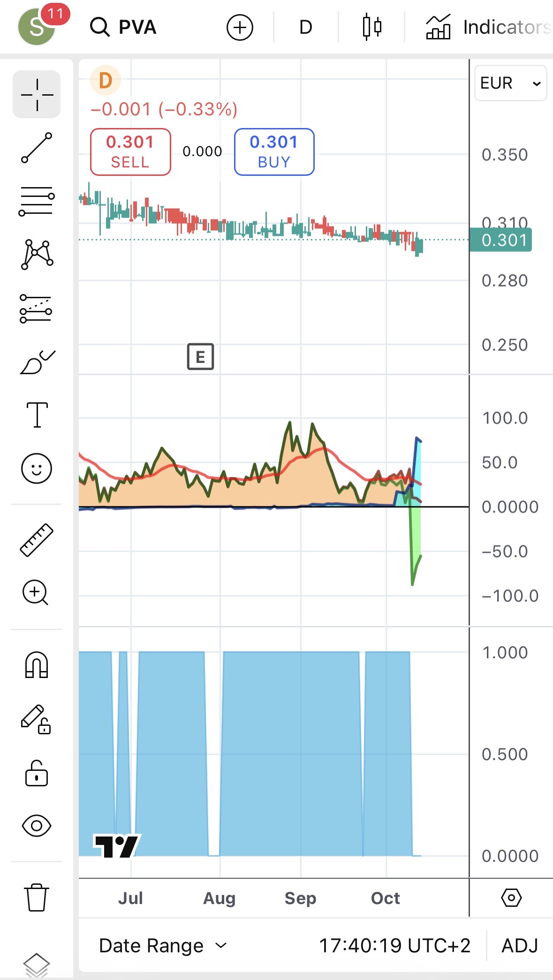Click the 1.000 bottom pane scale value
The image size is (553, 980).
coord(505,653)
